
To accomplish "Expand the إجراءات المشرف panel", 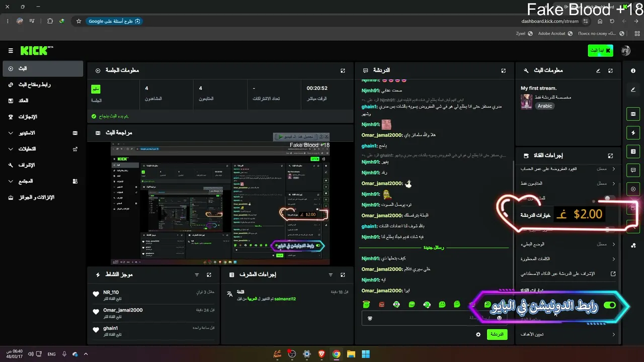I will click(x=343, y=275).
